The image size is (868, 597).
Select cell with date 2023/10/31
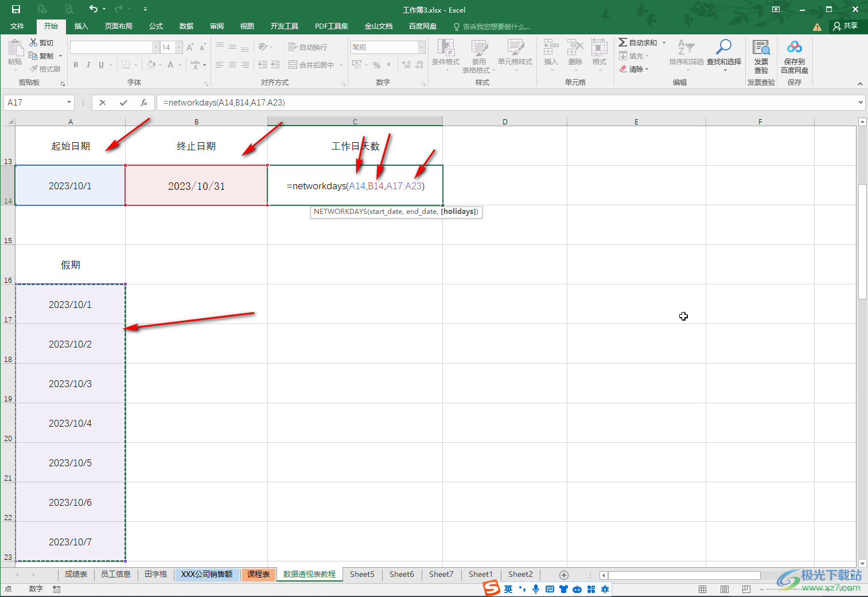click(x=196, y=185)
